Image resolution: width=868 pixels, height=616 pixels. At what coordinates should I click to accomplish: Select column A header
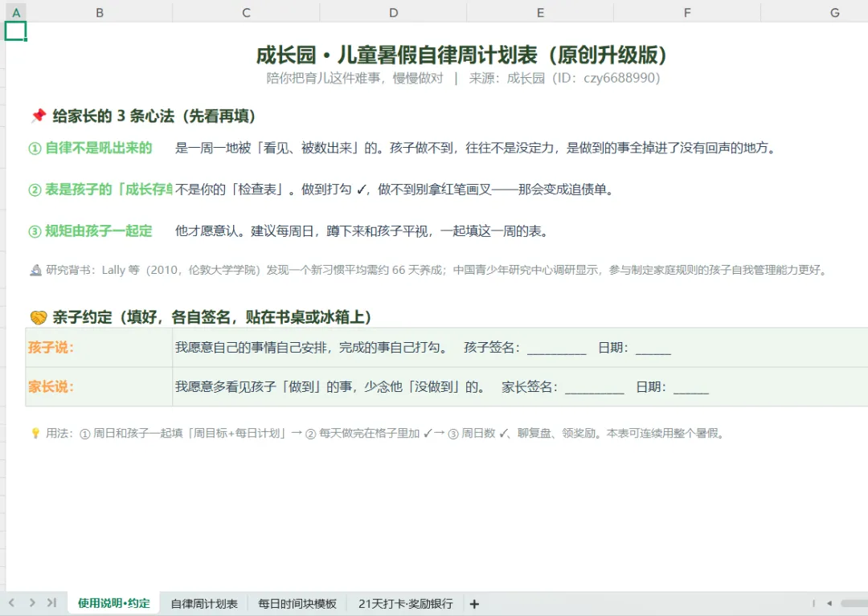click(16, 12)
